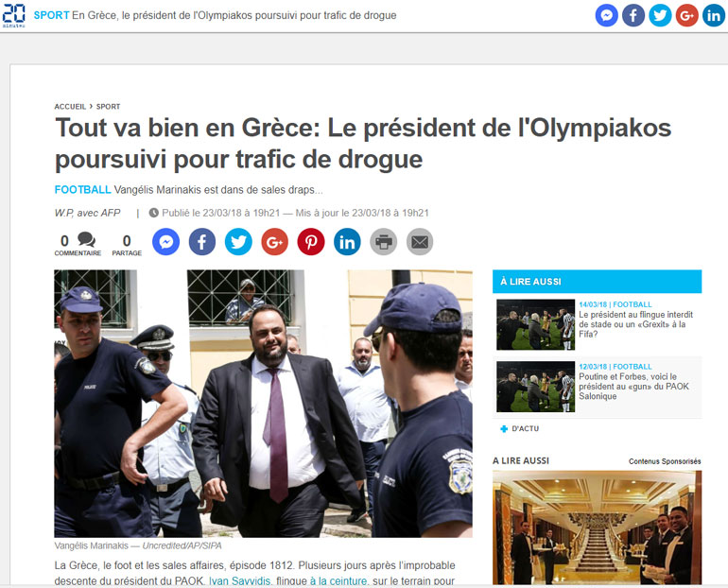Print the article using printer icon
Viewport: 728px width, 588px height.
tap(384, 242)
